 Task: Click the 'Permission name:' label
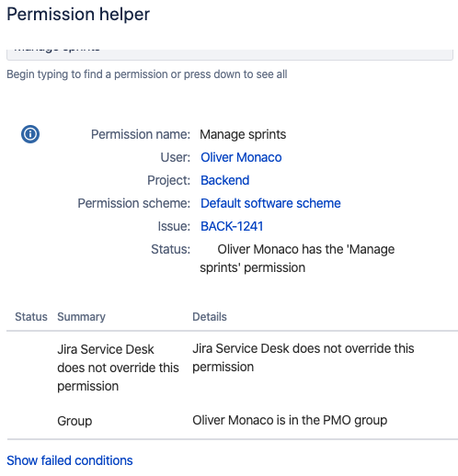pyautogui.click(x=141, y=134)
